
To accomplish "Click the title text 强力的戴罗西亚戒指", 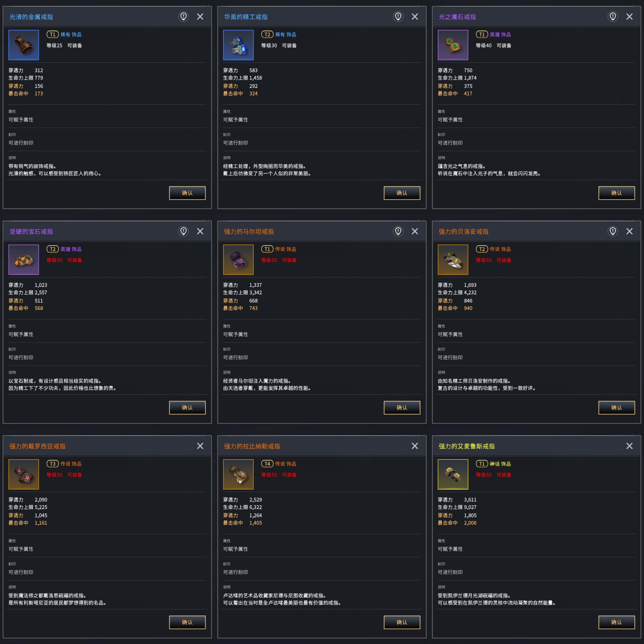I will (37, 446).
